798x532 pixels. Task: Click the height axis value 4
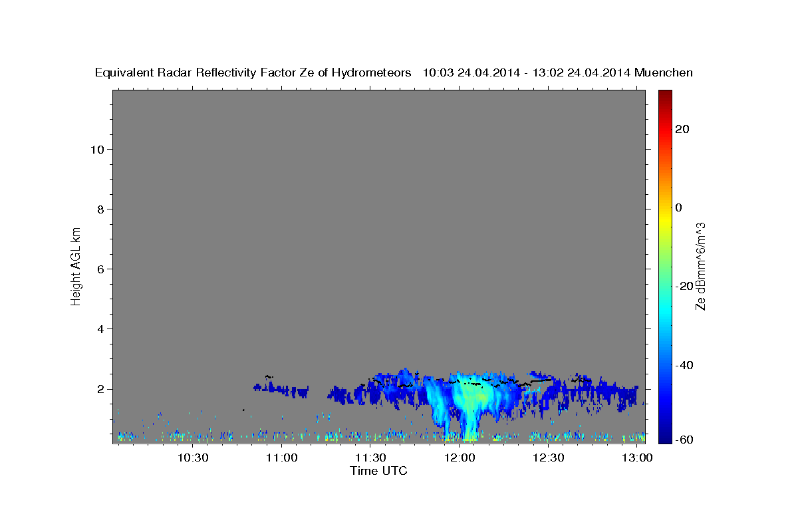[x=99, y=329]
